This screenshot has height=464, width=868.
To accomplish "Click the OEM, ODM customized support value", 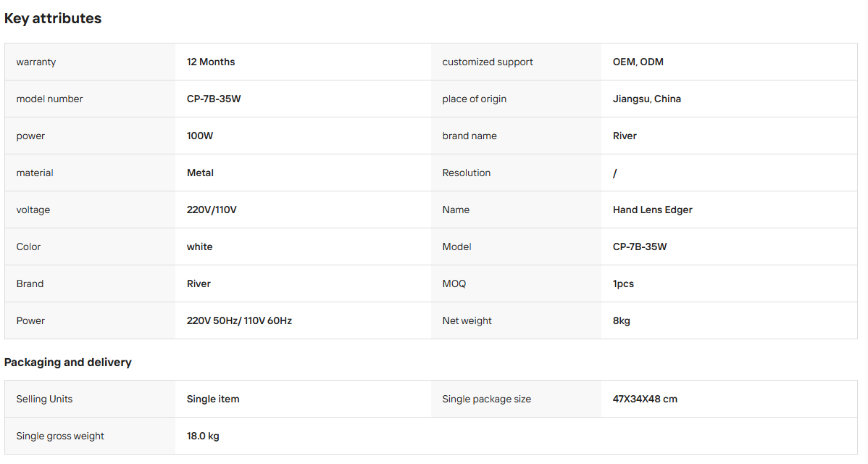I will click(x=638, y=62).
